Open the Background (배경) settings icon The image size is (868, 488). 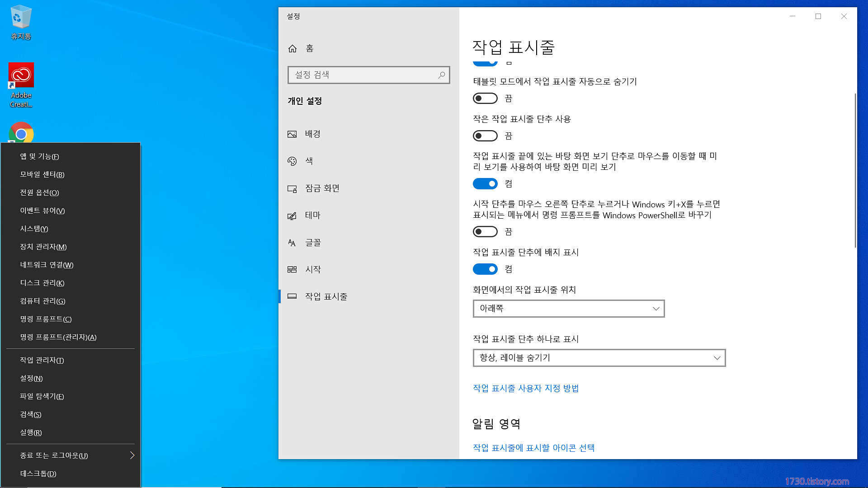coord(292,134)
